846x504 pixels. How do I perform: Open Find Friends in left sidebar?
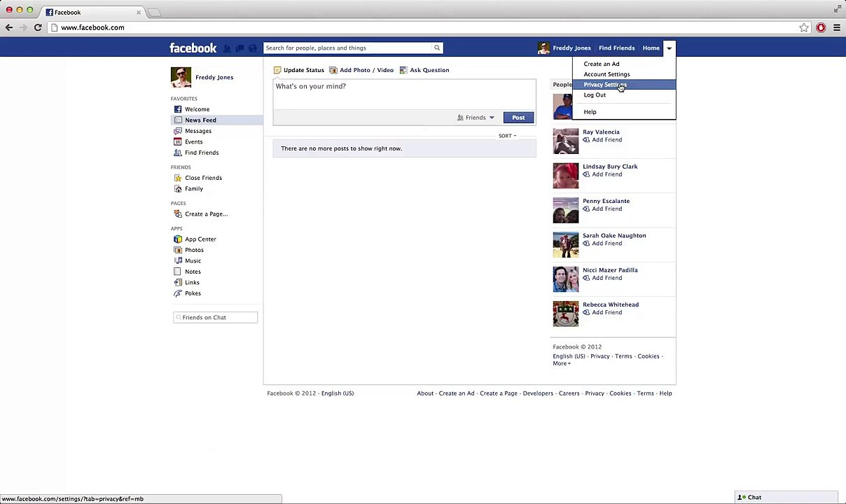point(202,153)
